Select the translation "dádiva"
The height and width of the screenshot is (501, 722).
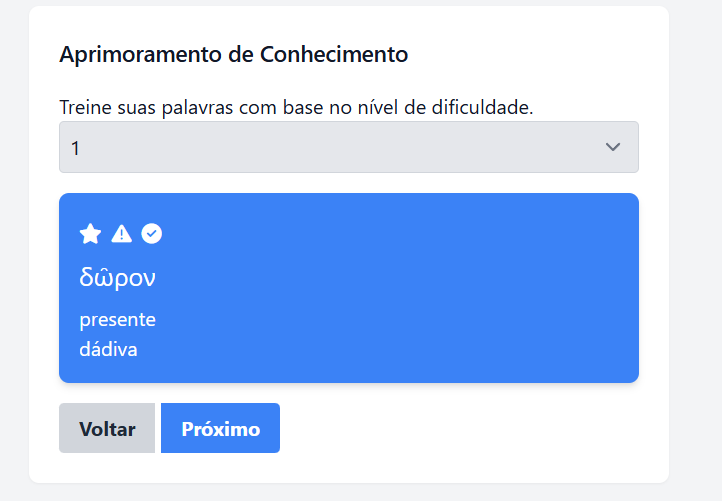(x=108, y=350)
